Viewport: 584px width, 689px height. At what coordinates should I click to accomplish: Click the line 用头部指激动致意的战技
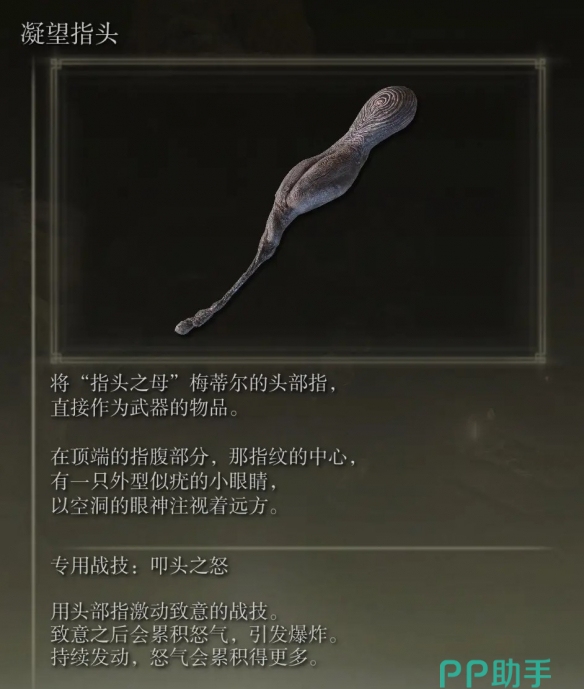pyautogui.click(x=164, y=611)
